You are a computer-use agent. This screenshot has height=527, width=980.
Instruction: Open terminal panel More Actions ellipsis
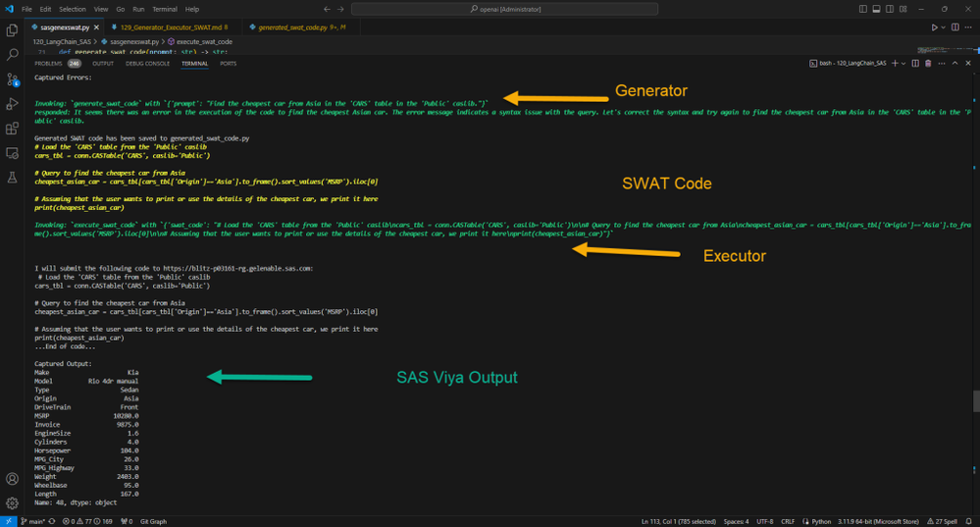[x=941, y=63]
